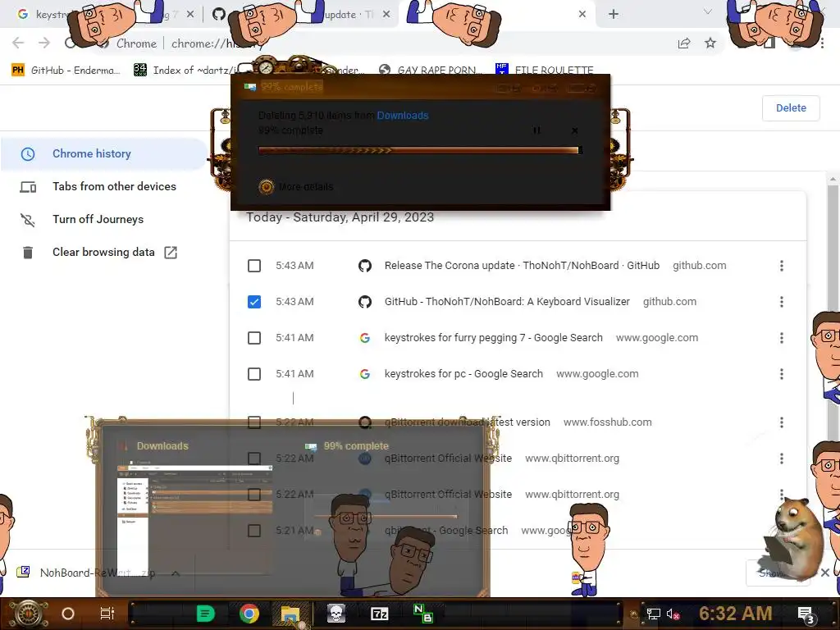The image size is (840, 630).
Task: Bookmark this page with the star icon
Action: tap(710, 43)
